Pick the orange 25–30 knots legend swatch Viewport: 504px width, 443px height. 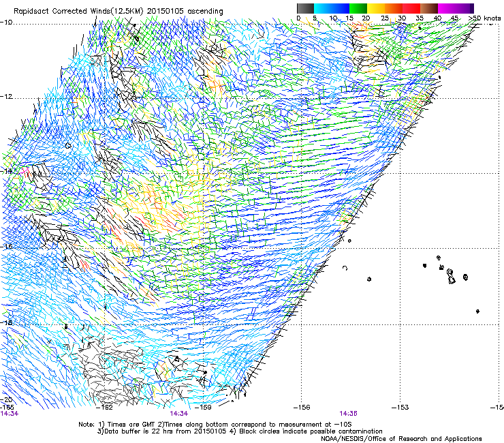tap(394, 8)
